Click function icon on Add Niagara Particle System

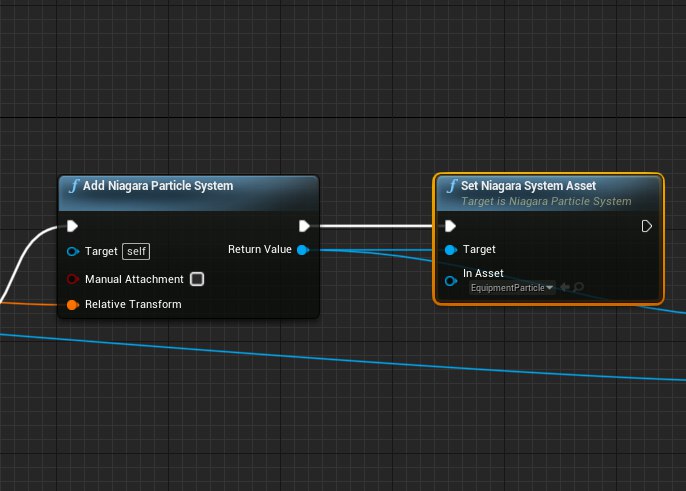(x=74, y=186)
